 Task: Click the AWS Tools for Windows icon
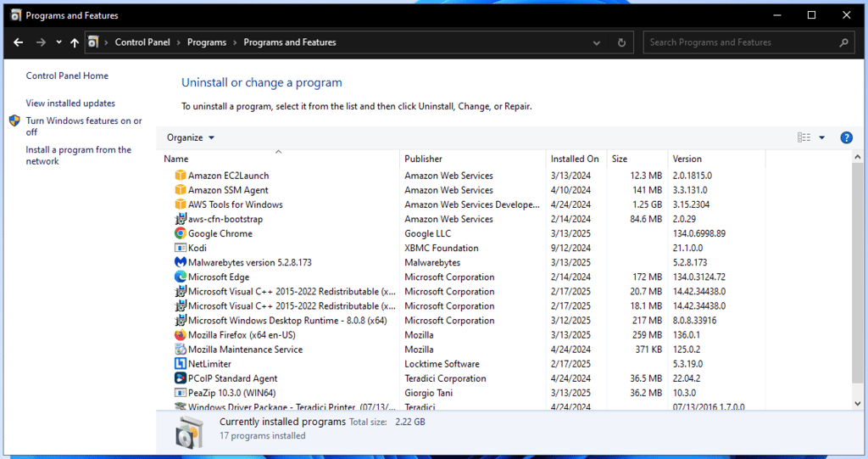(x=180, y=204)
